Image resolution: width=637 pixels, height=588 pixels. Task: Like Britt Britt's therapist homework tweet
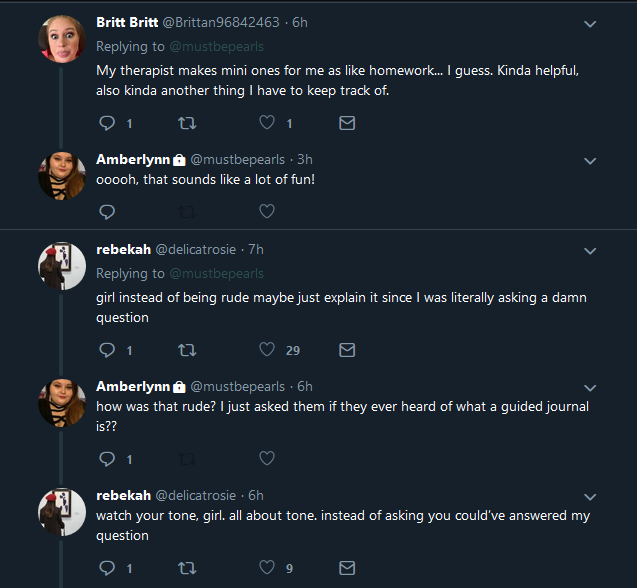pos(267,123)
